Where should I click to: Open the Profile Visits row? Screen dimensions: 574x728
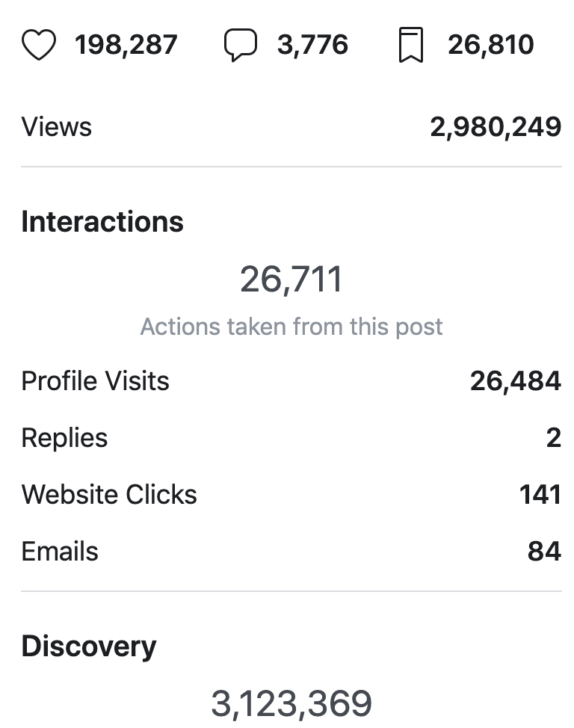(291, 380)
